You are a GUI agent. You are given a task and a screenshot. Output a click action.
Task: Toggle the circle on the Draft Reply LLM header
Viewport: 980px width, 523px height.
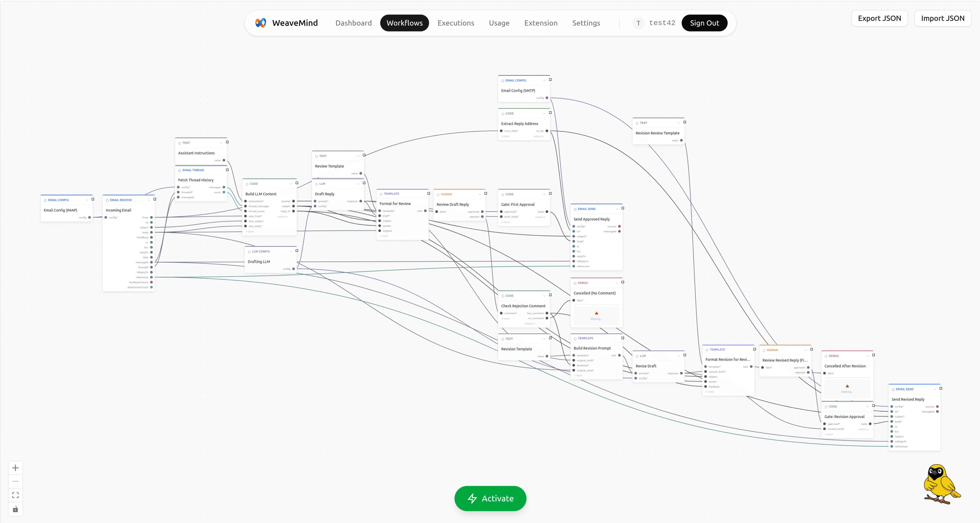pyautogui.click(x=316, y=184)
